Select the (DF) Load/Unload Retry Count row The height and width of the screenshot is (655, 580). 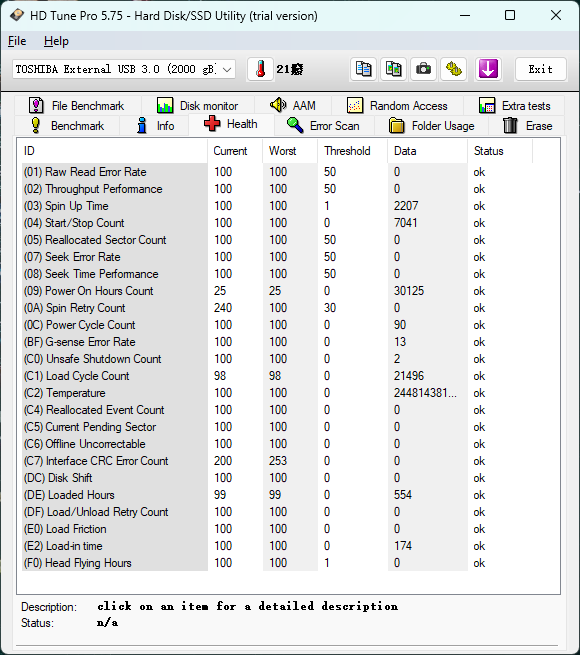click(277, 512)
